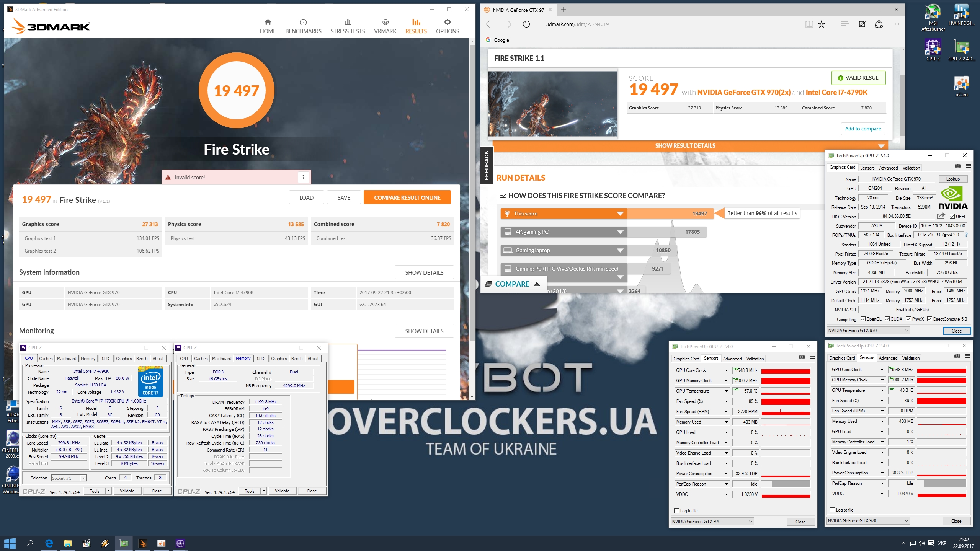Image resolution: width=980 pixels, height=551 pixels.
Task: Click the invalid score help question mark
Action: pos(303,177)
